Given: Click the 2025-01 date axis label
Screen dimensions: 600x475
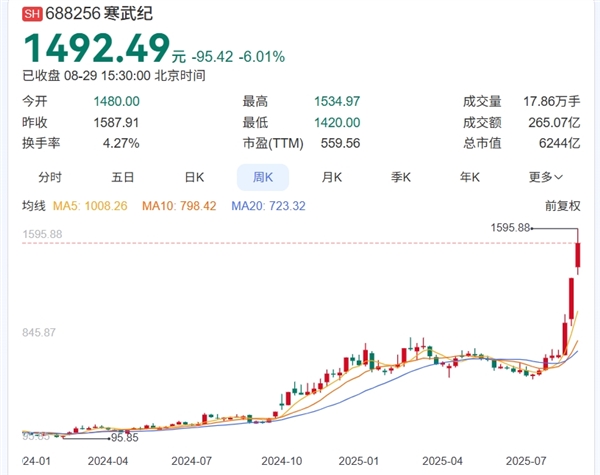Looking at the screenshot, I should coord(357,461).
